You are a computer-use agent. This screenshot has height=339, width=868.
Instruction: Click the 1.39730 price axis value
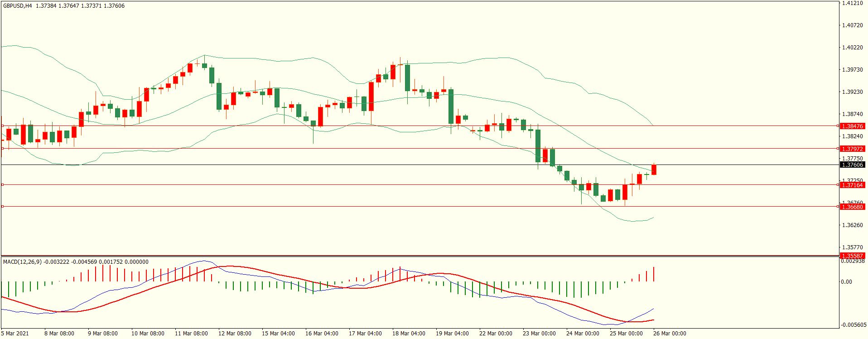pyautogui.click(x=852, y=70)
